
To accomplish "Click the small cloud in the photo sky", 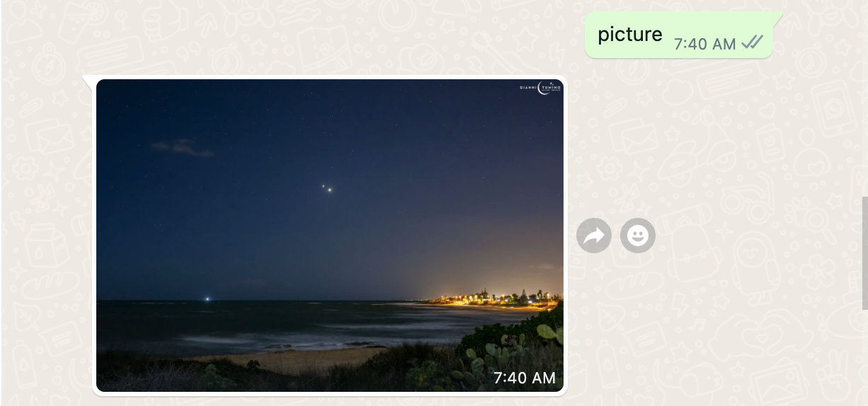I will click(182, 147).
